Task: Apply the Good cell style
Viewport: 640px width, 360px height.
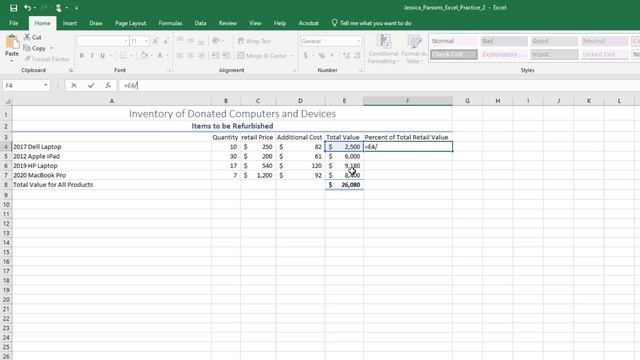Action: [x=554, y=41]
